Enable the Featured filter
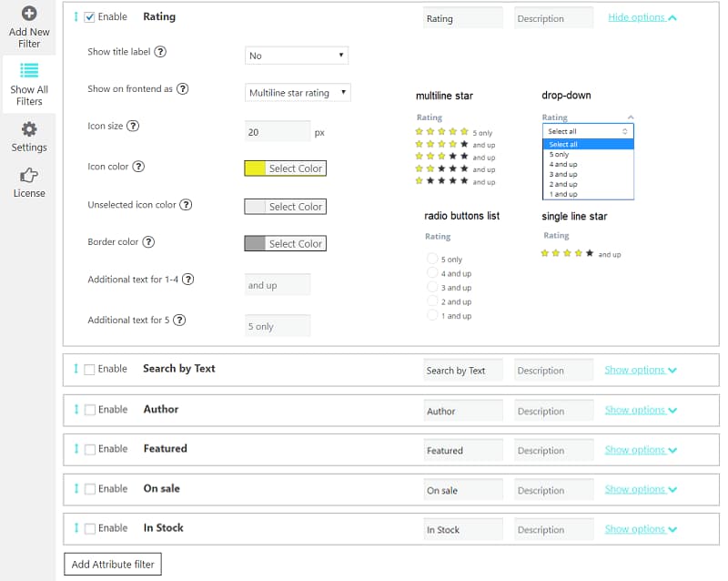The height and width of the screenshot is (581, 728). pyautogui.click(x=90, y=450)
